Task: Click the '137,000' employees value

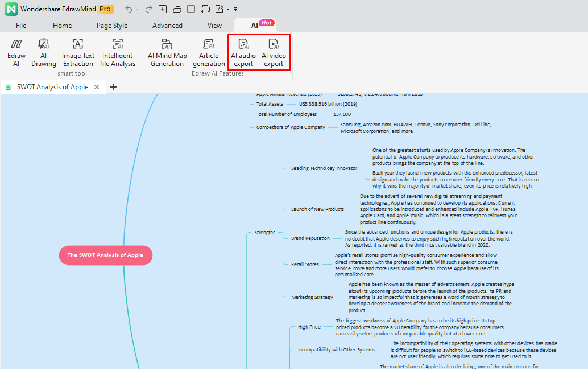Action: pos(342,114)
